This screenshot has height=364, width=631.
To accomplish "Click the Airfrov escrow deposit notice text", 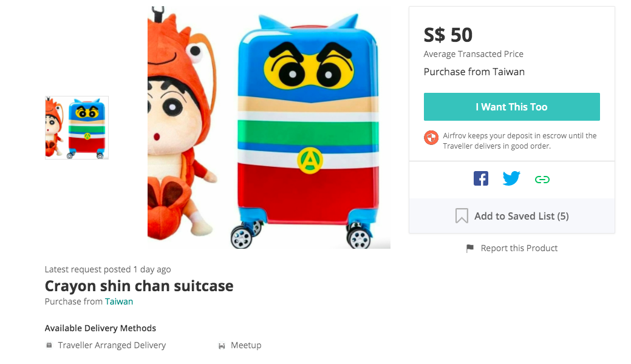I will tap(519, 141).
